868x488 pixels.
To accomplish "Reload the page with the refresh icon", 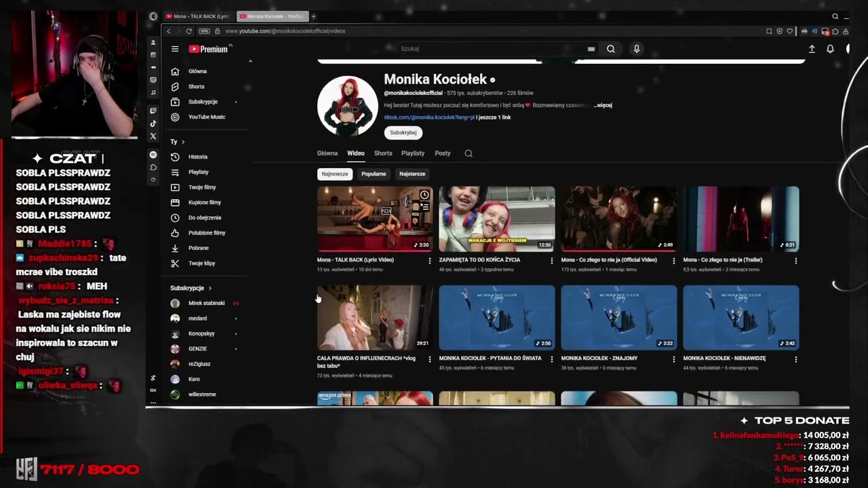I will 189,31.
